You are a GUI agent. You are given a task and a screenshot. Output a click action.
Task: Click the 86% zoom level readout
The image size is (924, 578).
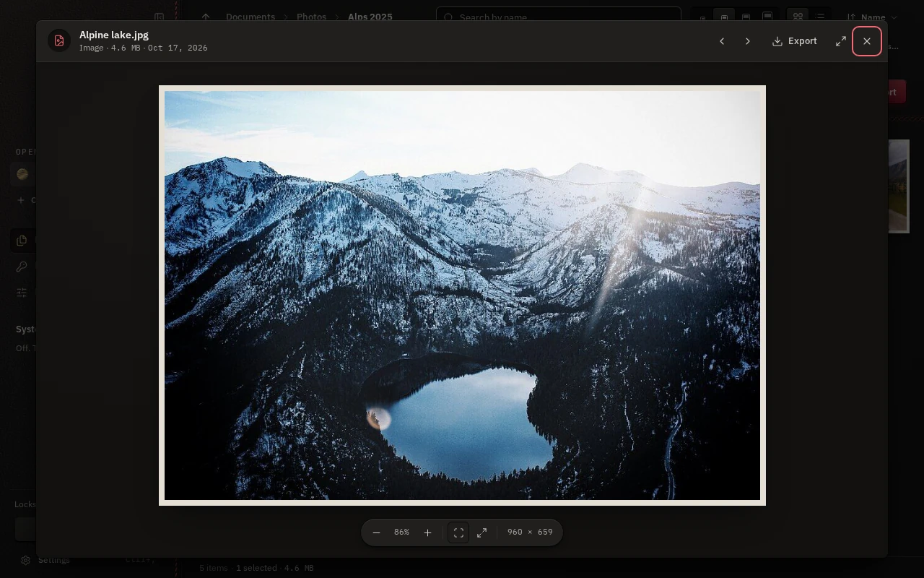click(402, 532)
